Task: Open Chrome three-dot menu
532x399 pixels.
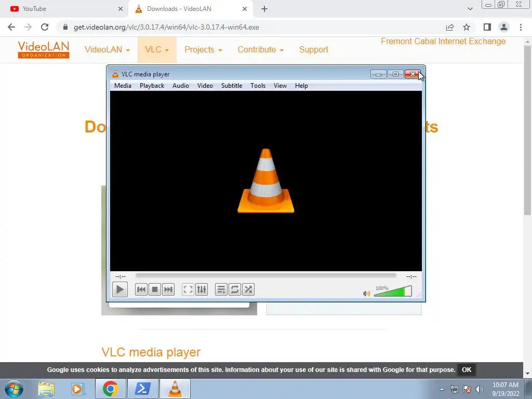Action: coord(521,27)
